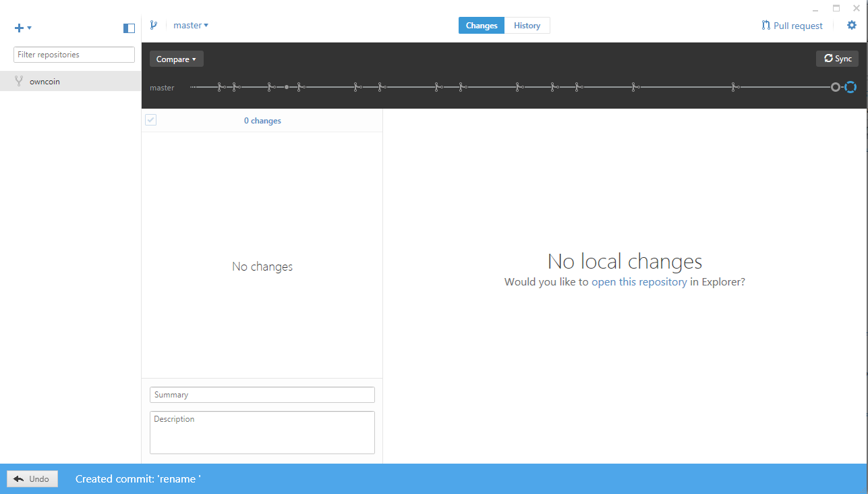The width and height of the screenshot is (868, 494).
Task: Switch to the History tab
Action: 527,26
